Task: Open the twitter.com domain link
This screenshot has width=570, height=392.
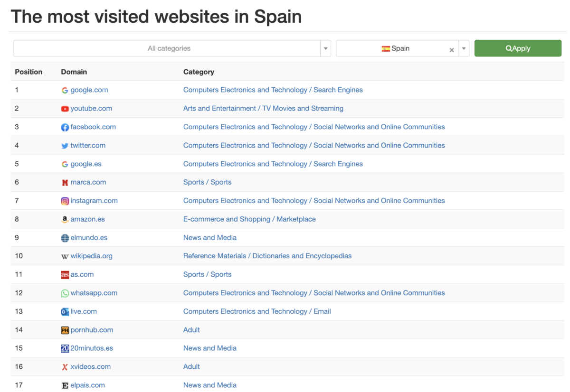Action: point(88,146)
